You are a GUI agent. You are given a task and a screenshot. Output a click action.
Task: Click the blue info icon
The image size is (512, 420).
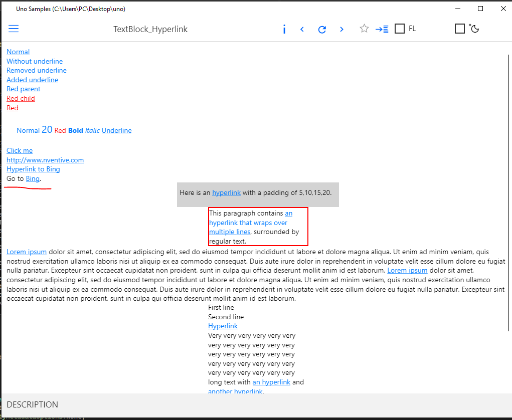284,29
